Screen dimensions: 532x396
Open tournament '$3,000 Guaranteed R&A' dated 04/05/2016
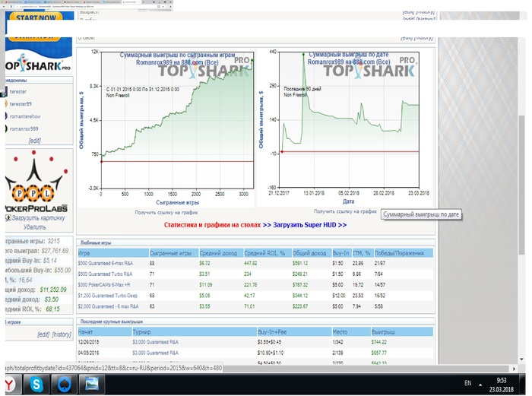[155, 353]
